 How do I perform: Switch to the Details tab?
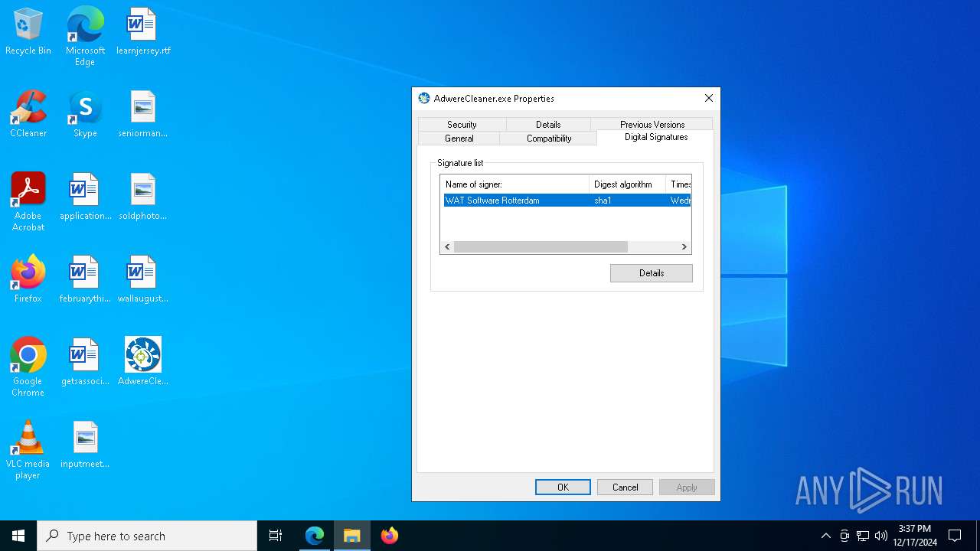[x=548, y=124]
